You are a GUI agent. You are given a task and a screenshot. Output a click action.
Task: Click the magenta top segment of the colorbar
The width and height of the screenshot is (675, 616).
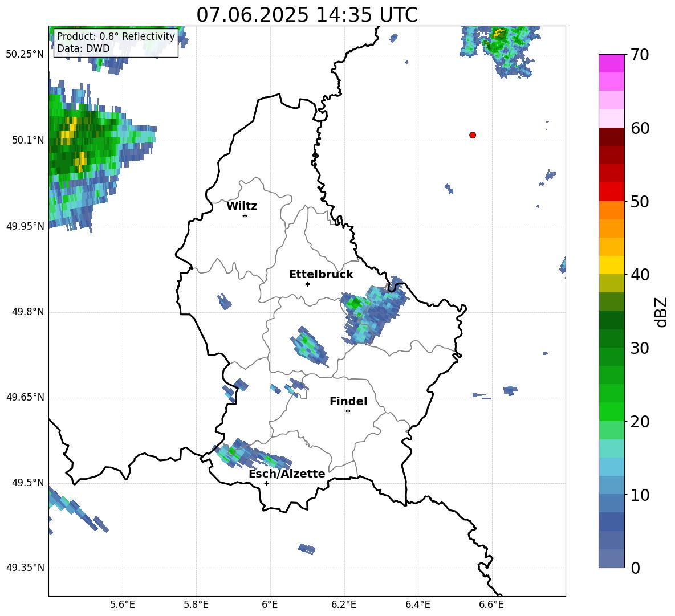611,64
